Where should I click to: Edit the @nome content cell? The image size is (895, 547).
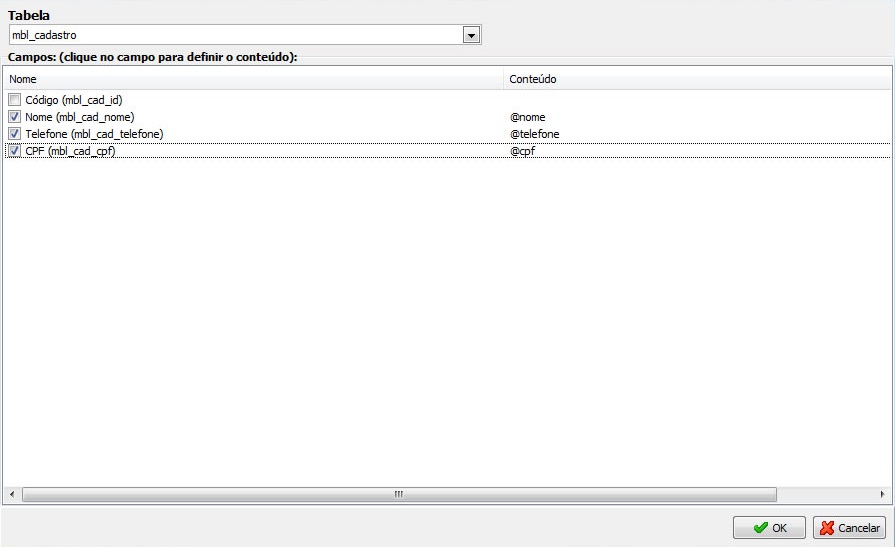click(x=528, y=117)
